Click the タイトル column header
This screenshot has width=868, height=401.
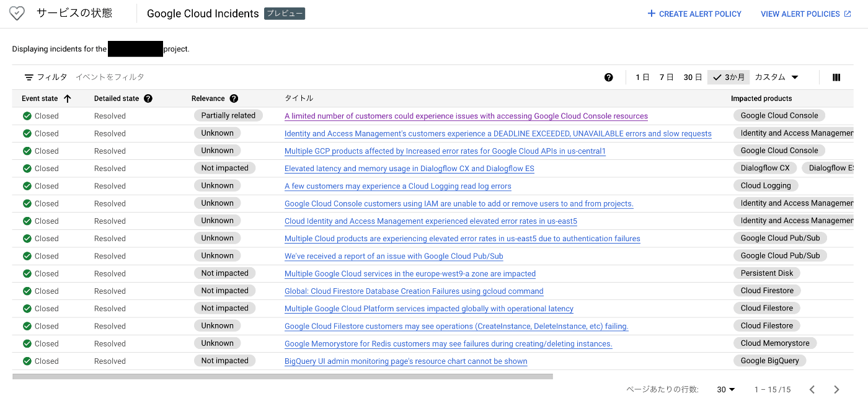pos(299,99)
